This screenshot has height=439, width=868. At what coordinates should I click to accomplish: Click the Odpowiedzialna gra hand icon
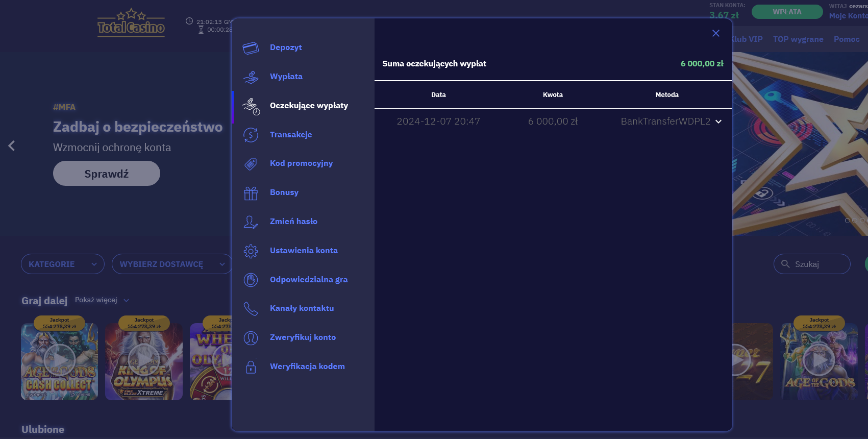(251, 280)
